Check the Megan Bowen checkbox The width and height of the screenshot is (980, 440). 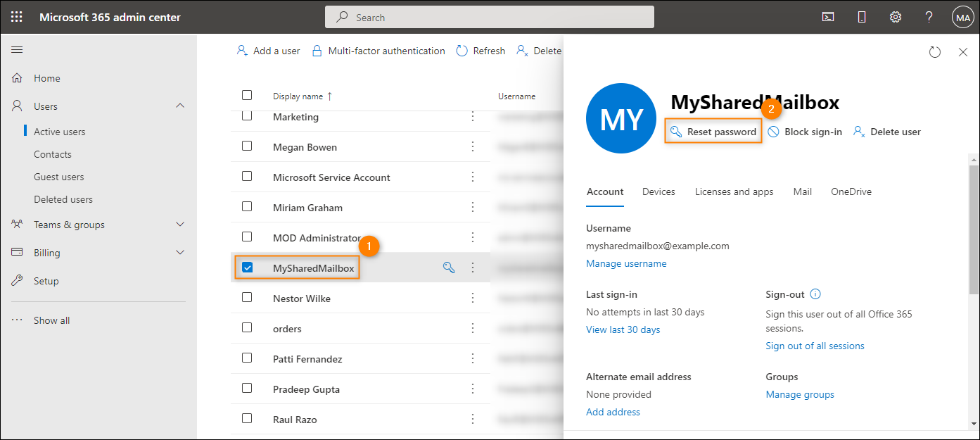point(247,146)
